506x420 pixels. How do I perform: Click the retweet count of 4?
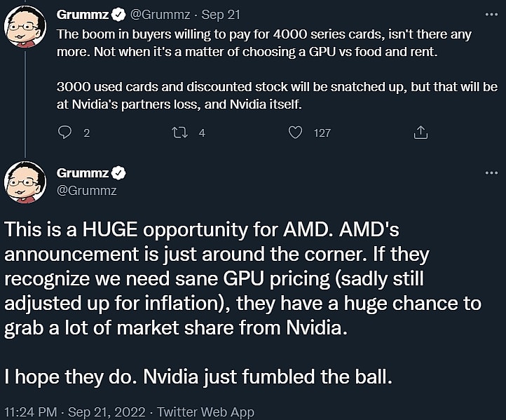202,132
